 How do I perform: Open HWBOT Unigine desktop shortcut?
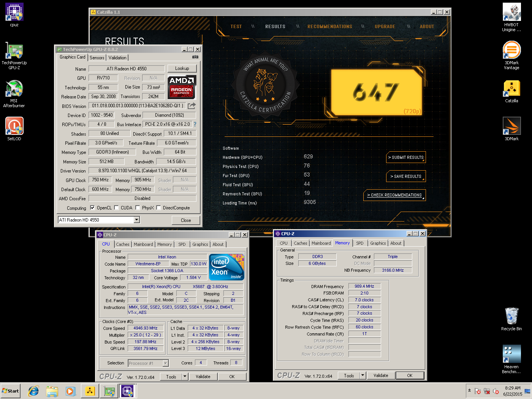(511, 17)
